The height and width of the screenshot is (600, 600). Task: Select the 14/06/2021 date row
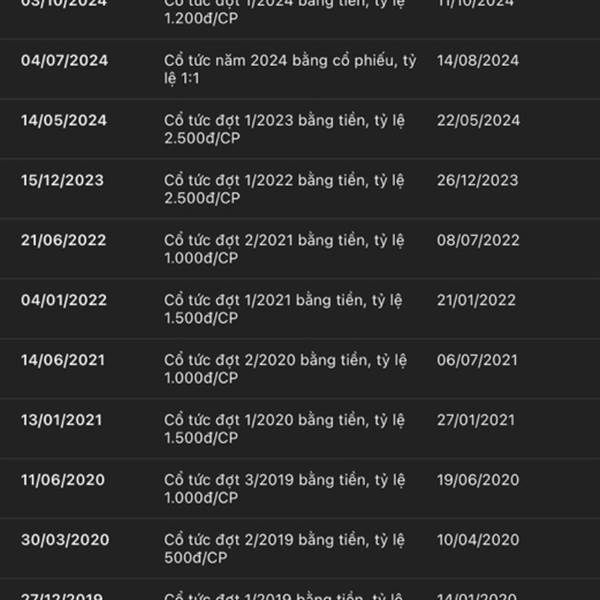point(64,360)
